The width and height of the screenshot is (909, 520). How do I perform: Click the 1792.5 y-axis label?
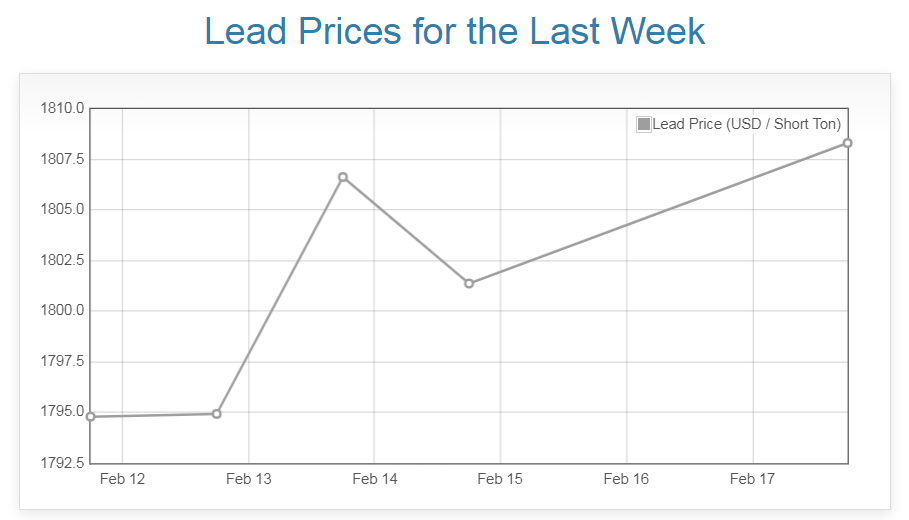tap(61, 462)
